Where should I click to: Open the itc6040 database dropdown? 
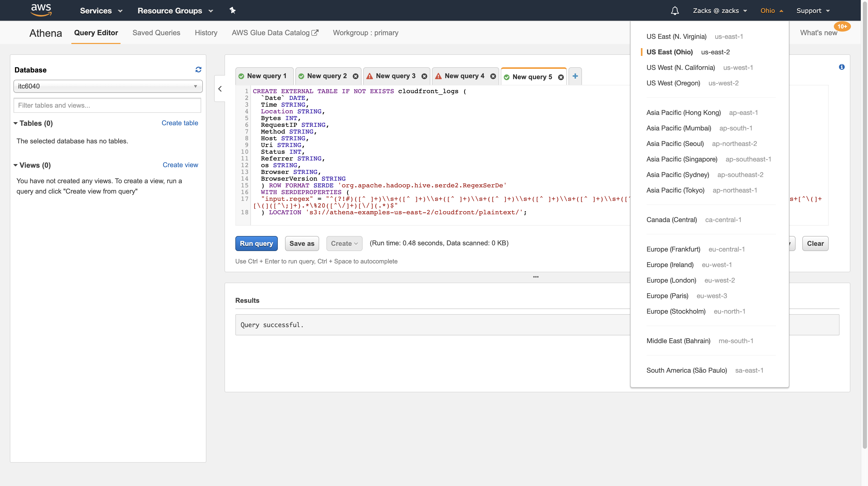click(108, 86)
